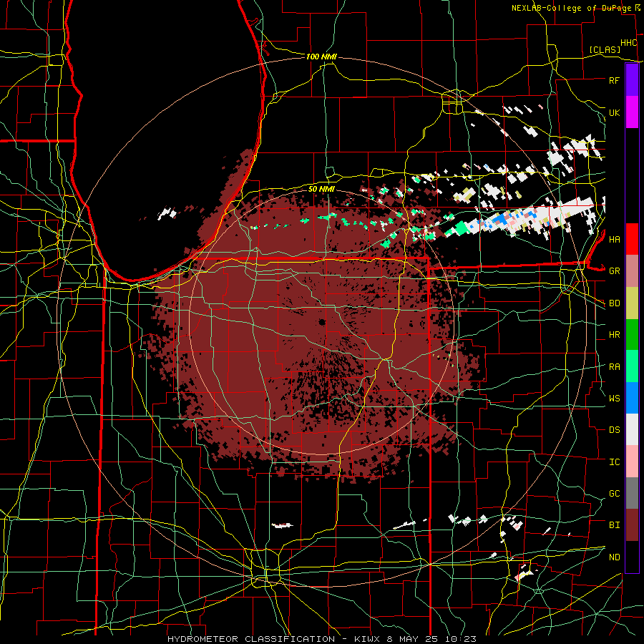This screenshot has height=644, width=644.
Task: Click the DS white legend swatch
Action: (x=632, y=429)
